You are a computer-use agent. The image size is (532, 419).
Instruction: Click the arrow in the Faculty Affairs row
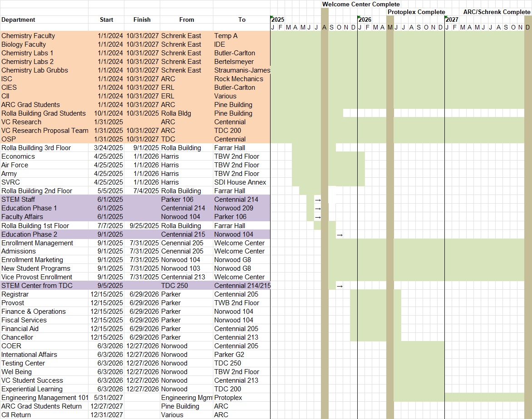pyautogui.click(x=318, y=217)
